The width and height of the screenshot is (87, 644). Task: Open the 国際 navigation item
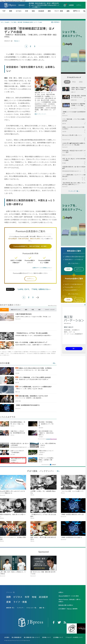[x=11, y=11]
